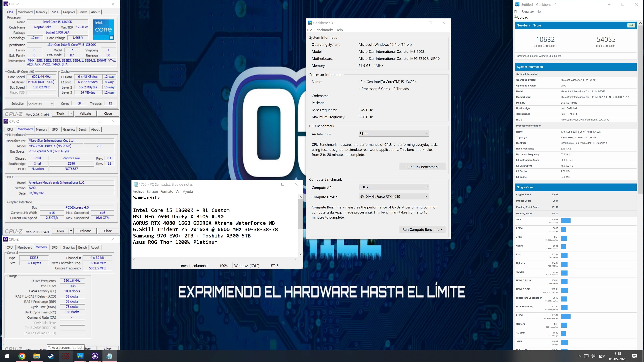This screenshot has width=644, height=362.
Task: Click the title icon of the Memory CPU-Z window
Action: [6, 239]
